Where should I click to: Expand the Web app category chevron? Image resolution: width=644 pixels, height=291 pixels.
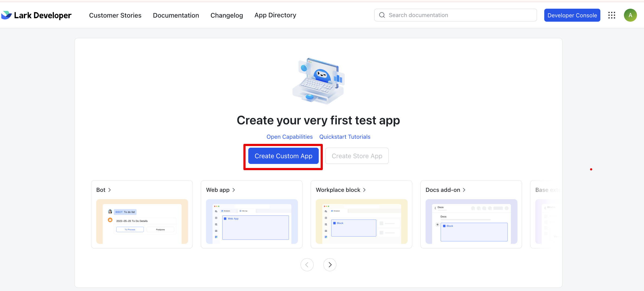coord(234,190)
